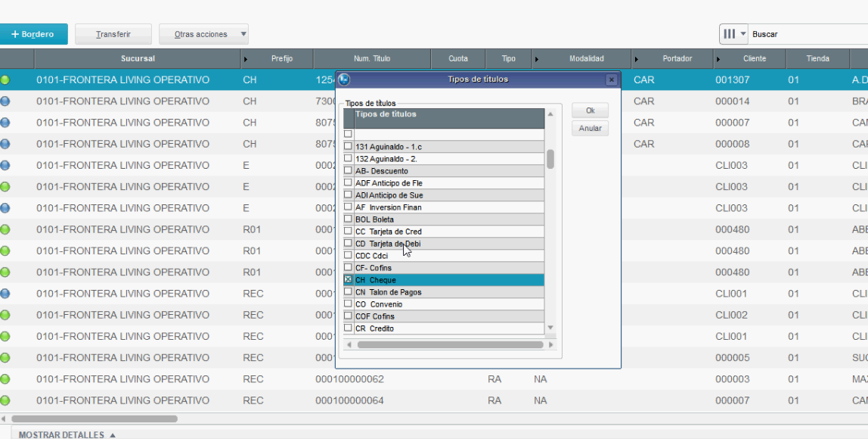Click the vertical scrollbar thumb in type list
The image size is (868, 439).
click(550, 159)
